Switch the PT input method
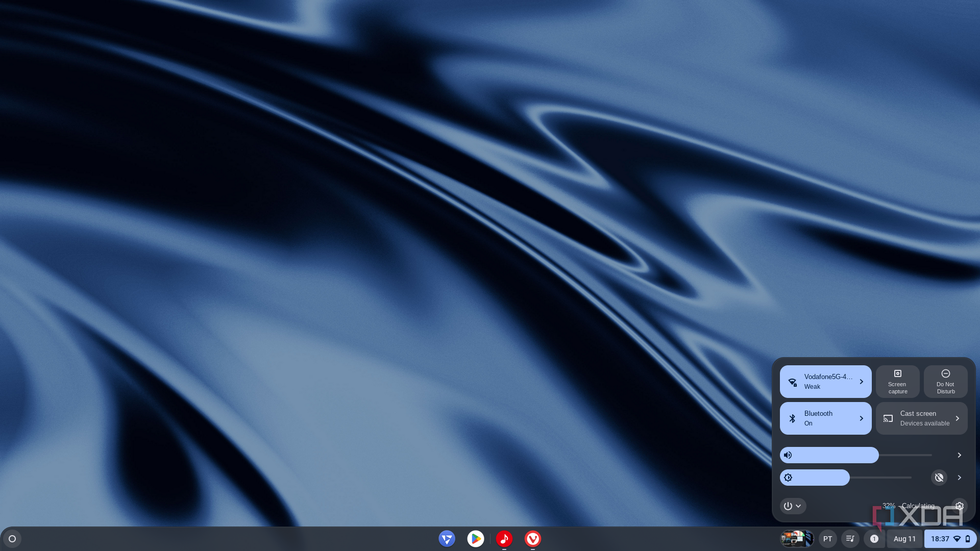 tap(827, 539)
